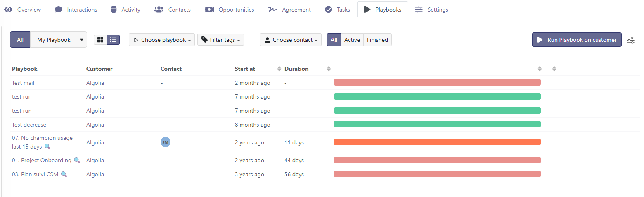644x197 pixels.
Task: Open the display settings sliders icon
Action: click(631, 40)
